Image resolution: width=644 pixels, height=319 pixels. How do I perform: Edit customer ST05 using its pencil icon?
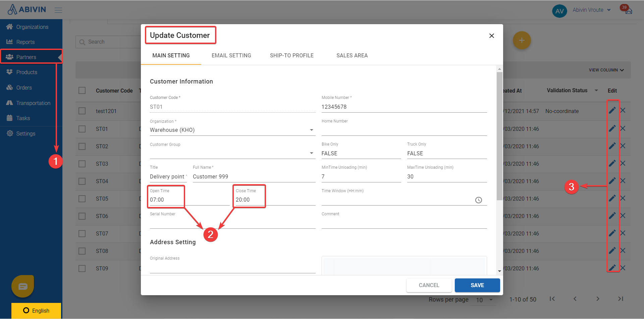[x=612, y=198]
